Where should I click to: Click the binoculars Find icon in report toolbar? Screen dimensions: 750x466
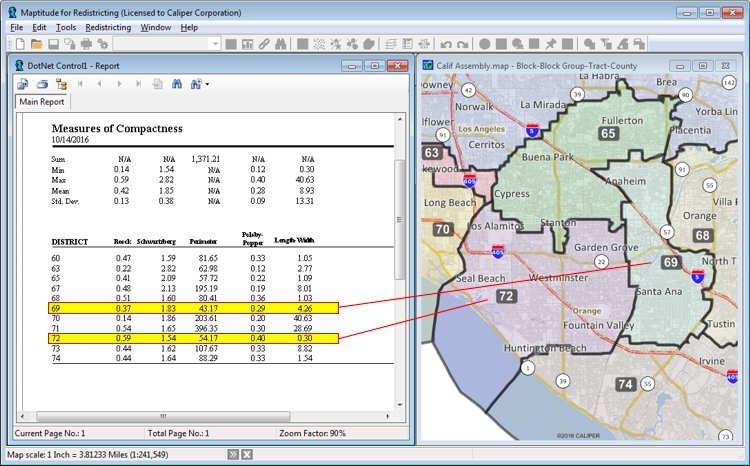tap(177, 84)
